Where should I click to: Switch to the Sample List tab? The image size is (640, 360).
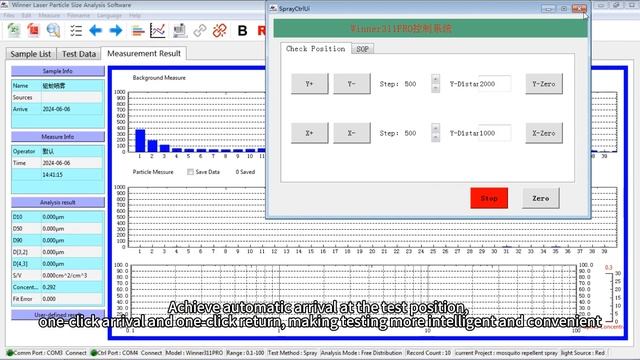click(x=31, y=54)
